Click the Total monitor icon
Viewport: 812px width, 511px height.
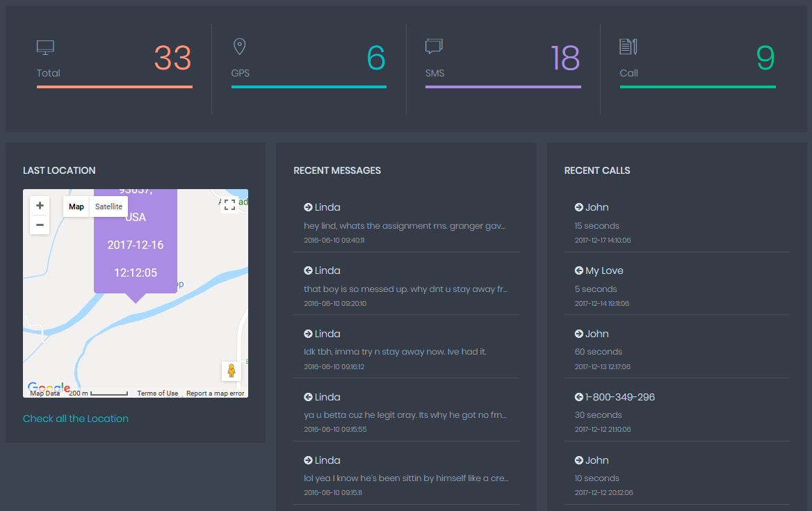[x=45, y=47]
